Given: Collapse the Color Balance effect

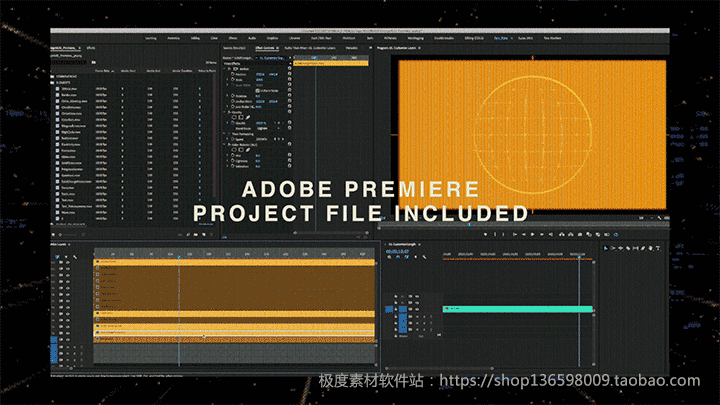Looking at the screenshot, I should (225, 145).
